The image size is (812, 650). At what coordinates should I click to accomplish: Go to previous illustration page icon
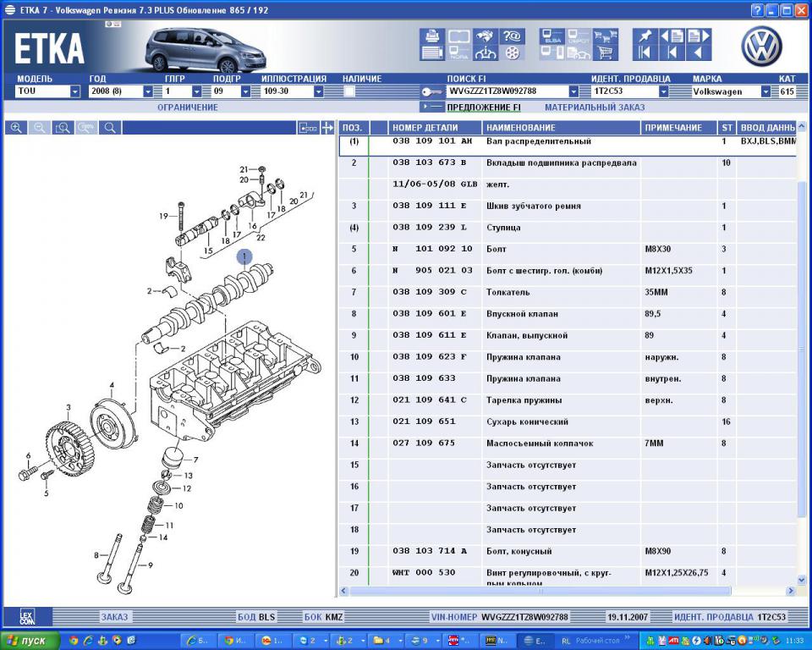(x=672, y=36)
